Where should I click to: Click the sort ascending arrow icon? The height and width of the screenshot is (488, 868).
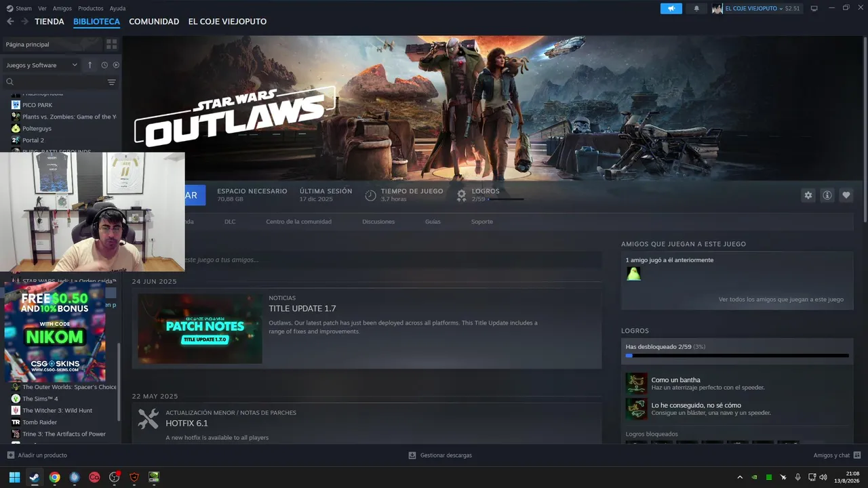click(x=90, y=65)
